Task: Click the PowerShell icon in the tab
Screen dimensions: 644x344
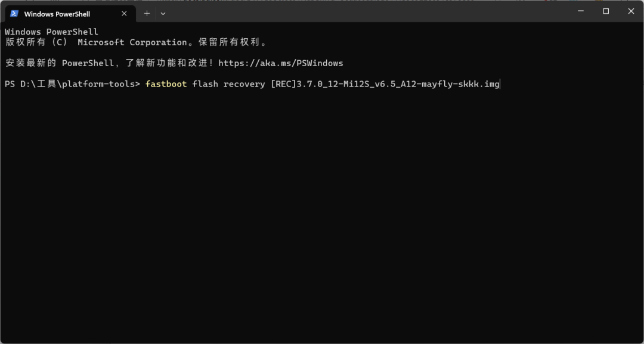Action: [14, 14]
